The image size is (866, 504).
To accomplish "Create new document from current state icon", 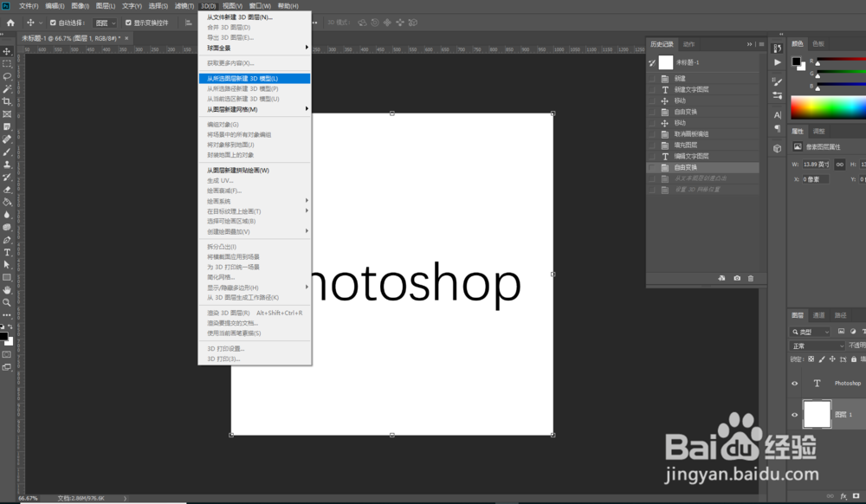I will pos(721,278).
